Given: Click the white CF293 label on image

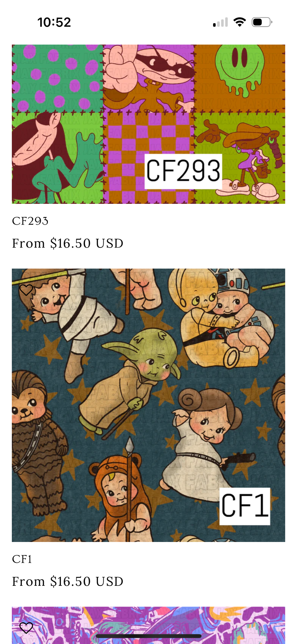Looking at the screenshot, I should 183,171.
